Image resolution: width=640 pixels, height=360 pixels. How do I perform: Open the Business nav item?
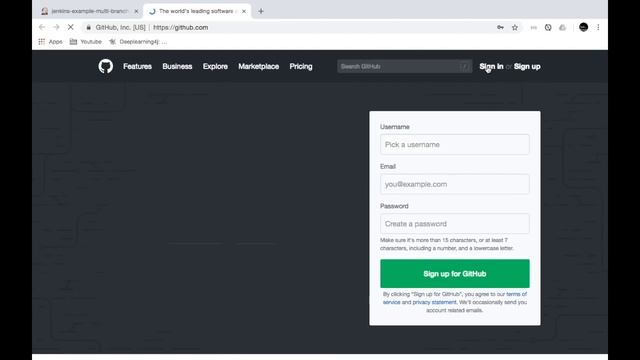coord(177,67)
